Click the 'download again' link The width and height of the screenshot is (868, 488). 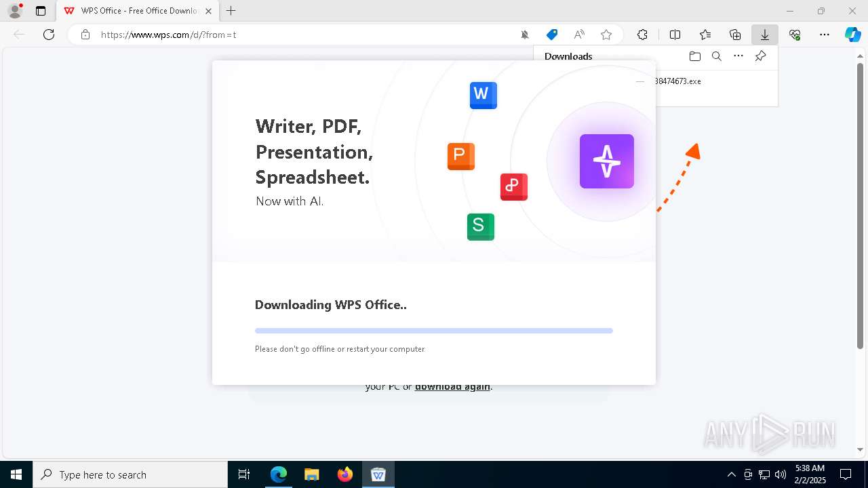coord(452,387)
